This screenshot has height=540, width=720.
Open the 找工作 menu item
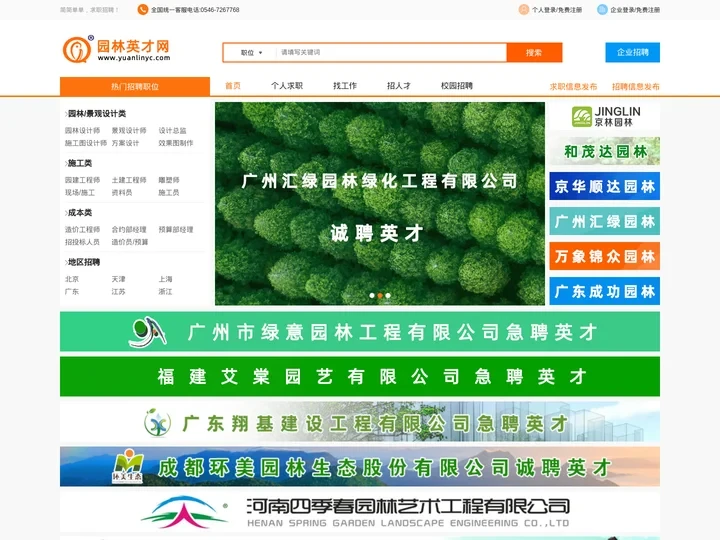click(x=345, y=86)
